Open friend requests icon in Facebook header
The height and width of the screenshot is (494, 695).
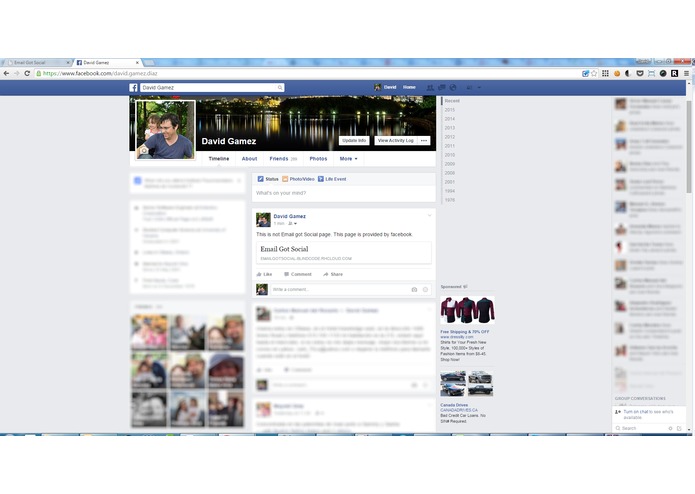tap(430, 87)
